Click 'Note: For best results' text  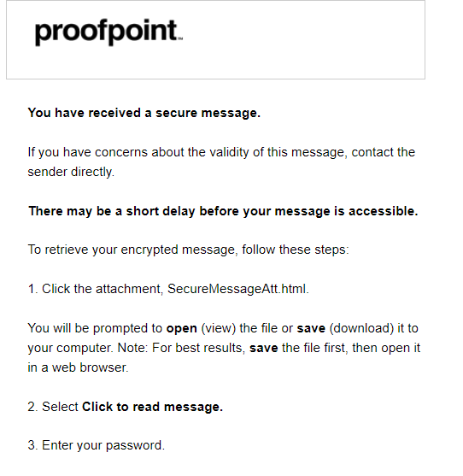pyautogui.click(x=181, y=348)
